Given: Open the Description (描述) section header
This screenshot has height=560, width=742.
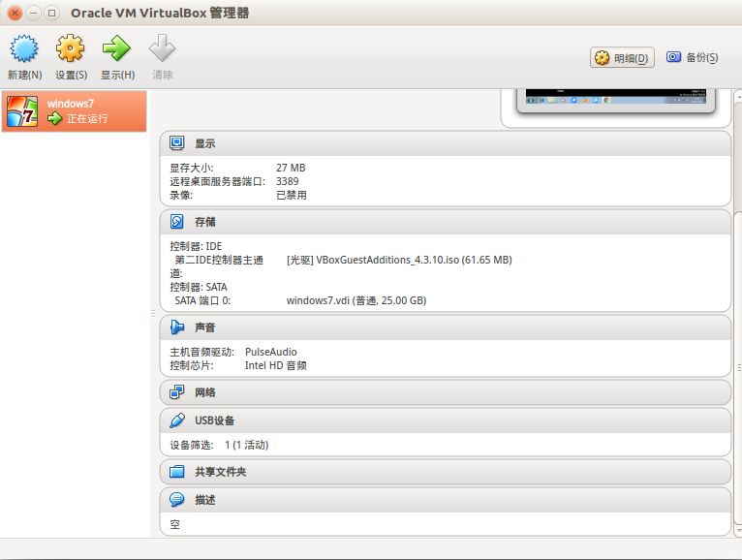Looking at the screenshot, I should point(446,500).
